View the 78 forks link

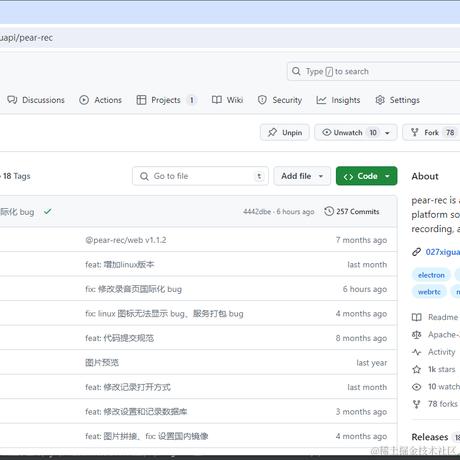(443, 404)
